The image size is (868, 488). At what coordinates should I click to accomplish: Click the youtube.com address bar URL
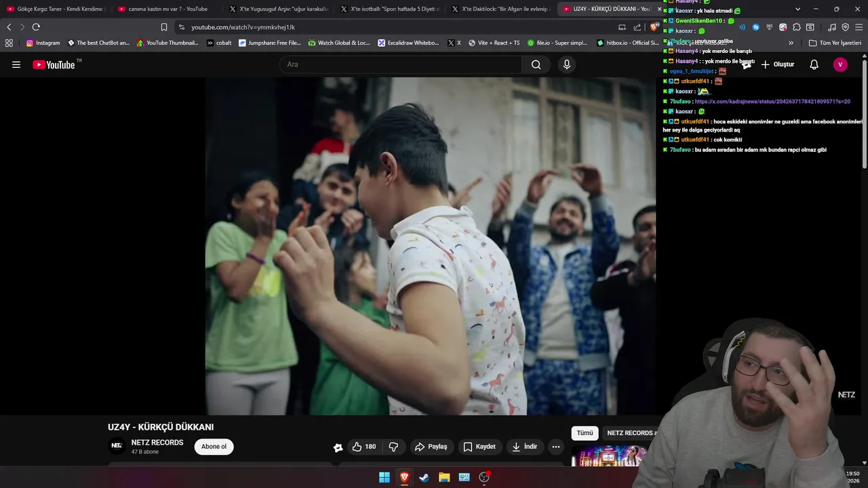(x=243, y=27)
